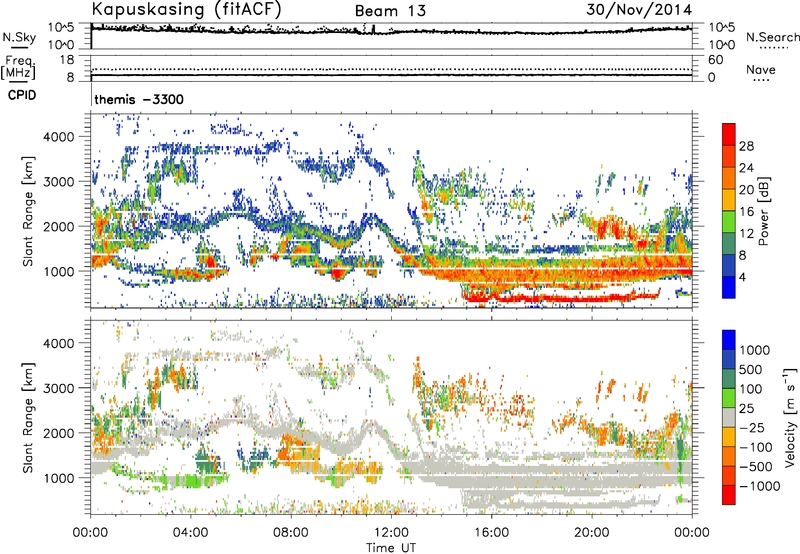
Task: Click the 'N.Sky' axis label
Action: point(19,37)
